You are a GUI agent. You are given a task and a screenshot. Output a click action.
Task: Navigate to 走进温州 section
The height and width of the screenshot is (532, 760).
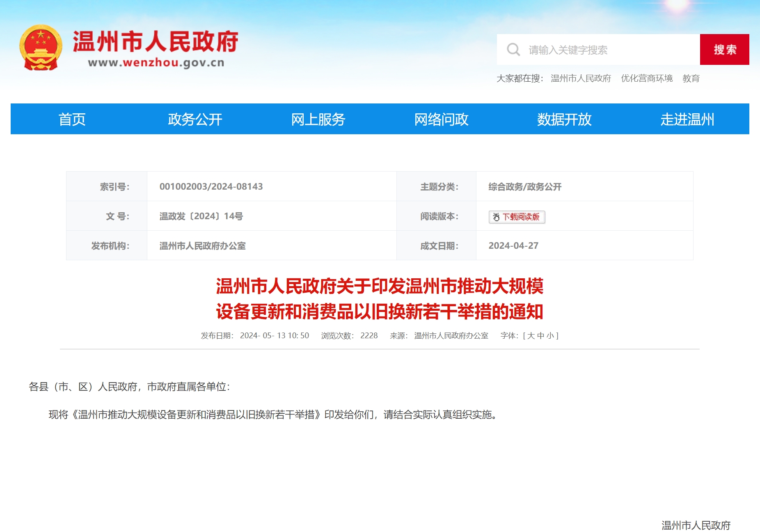click(x=687, y=119)
